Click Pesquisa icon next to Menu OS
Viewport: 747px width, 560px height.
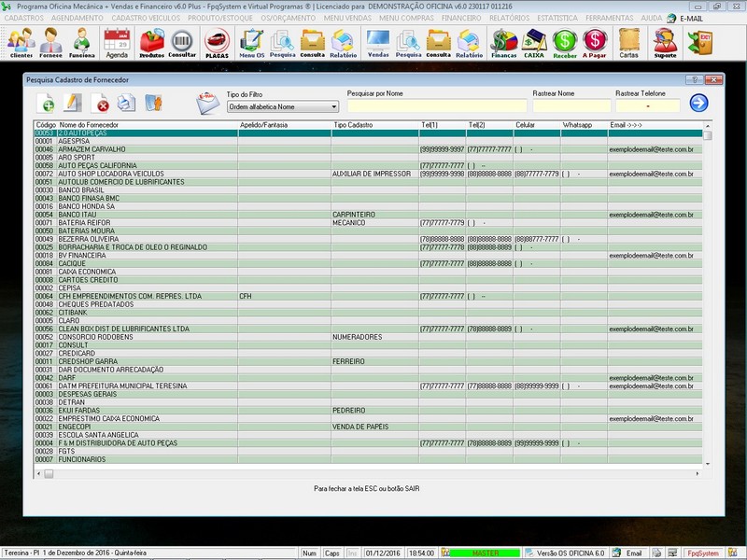coord(283,43)
